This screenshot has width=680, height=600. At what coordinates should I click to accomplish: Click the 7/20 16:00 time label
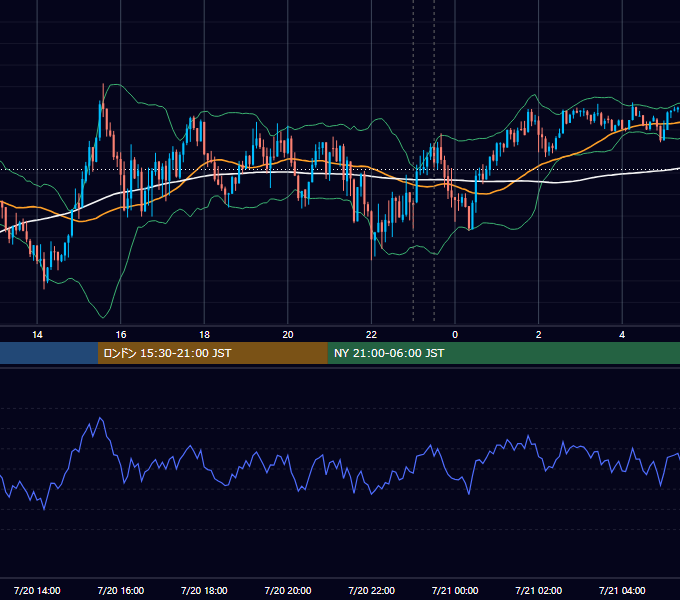click(121, 590)
